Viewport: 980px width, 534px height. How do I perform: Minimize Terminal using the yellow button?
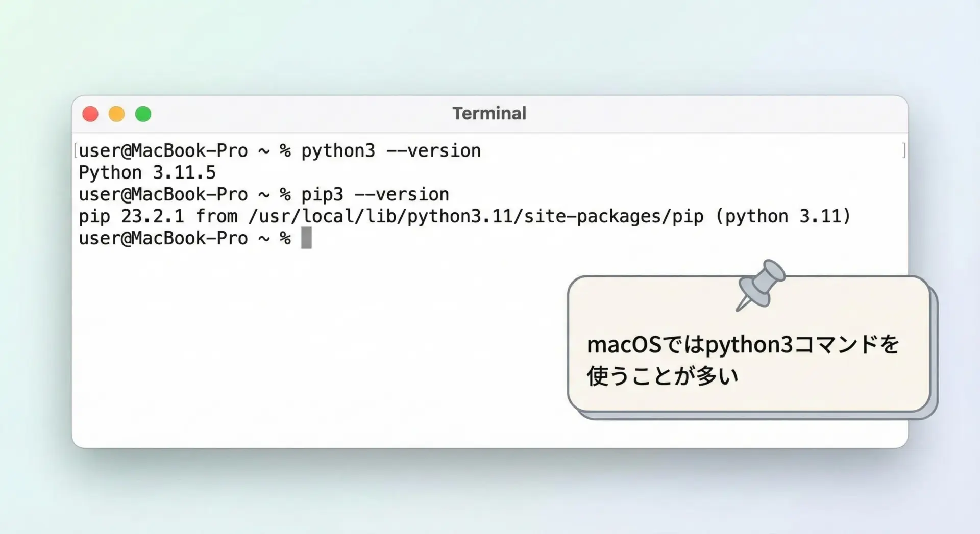117,114
